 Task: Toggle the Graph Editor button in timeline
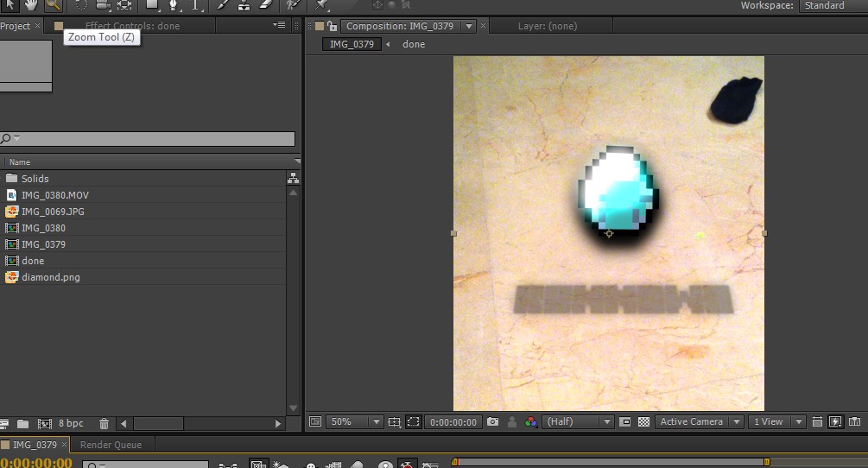(430, 465)
